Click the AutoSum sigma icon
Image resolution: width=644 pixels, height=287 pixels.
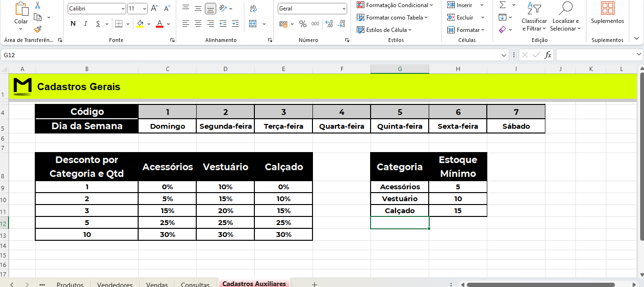click(503, 5)
